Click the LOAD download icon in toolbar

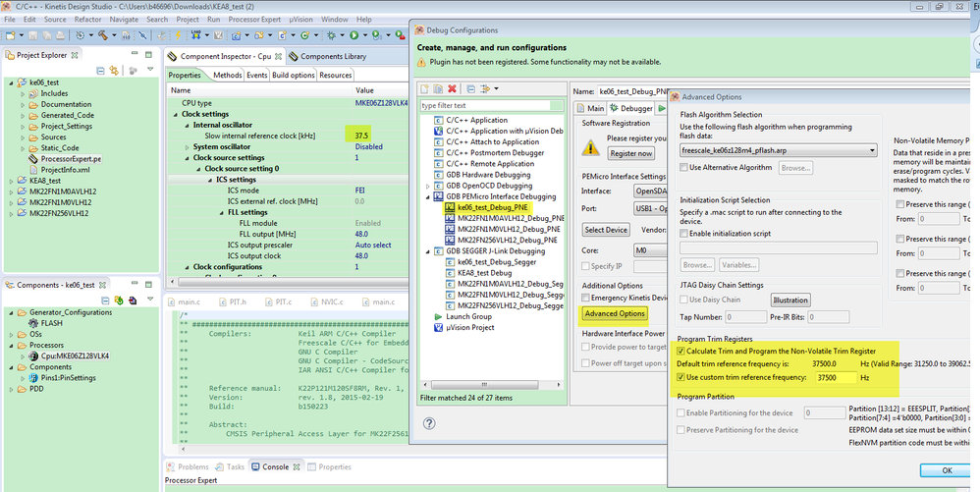tap(196, 35)
